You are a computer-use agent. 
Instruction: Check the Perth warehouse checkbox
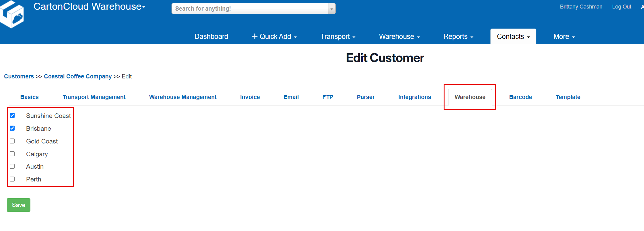(12, 179)
